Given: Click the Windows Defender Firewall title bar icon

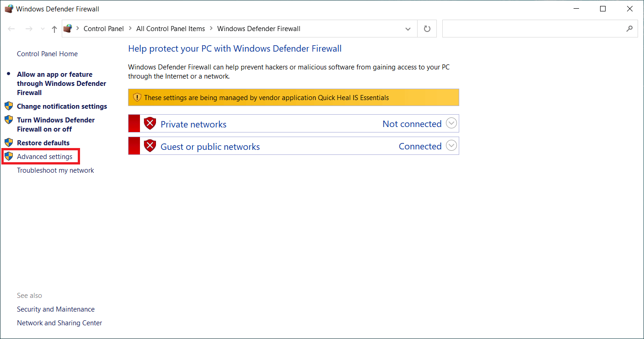Looking at the screenshot, I should pyautogui.click(x=9, y=9).
